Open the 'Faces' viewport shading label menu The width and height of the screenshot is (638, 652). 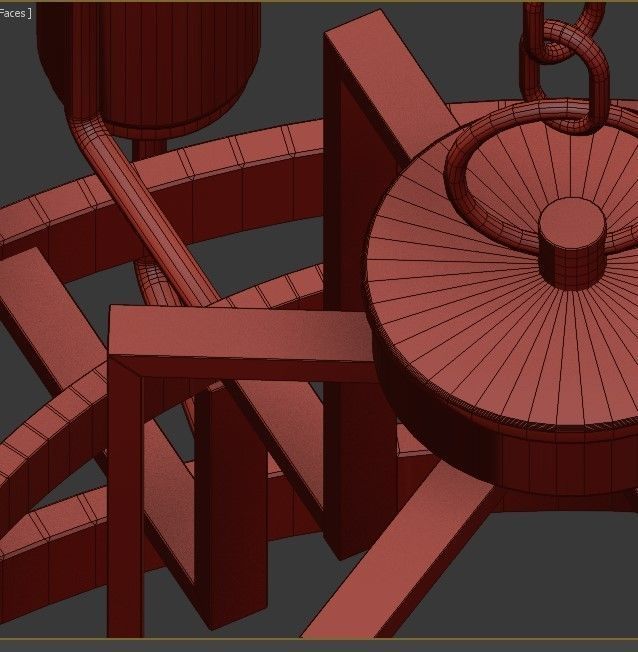point(15,13)
